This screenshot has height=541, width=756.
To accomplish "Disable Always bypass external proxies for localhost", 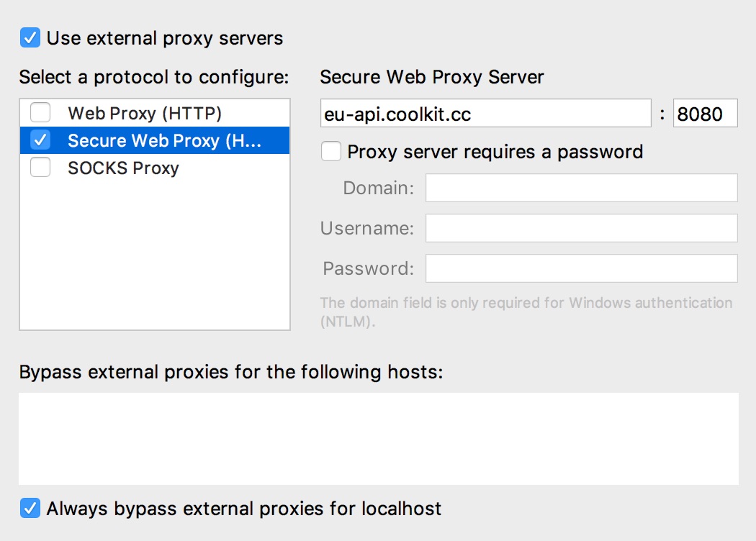I will 30,509.
